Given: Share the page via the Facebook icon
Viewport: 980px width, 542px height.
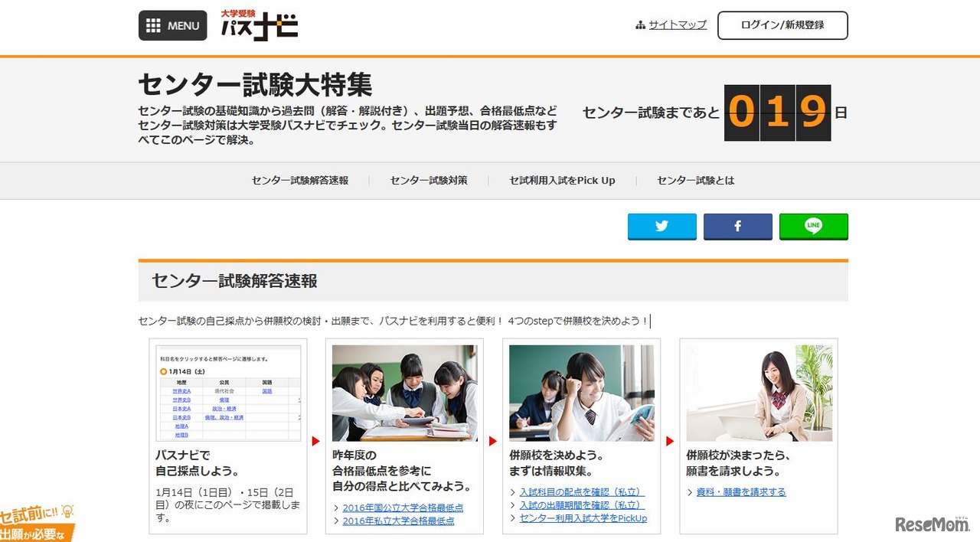Looking at the screenshot, I should (x=737, y=226).
